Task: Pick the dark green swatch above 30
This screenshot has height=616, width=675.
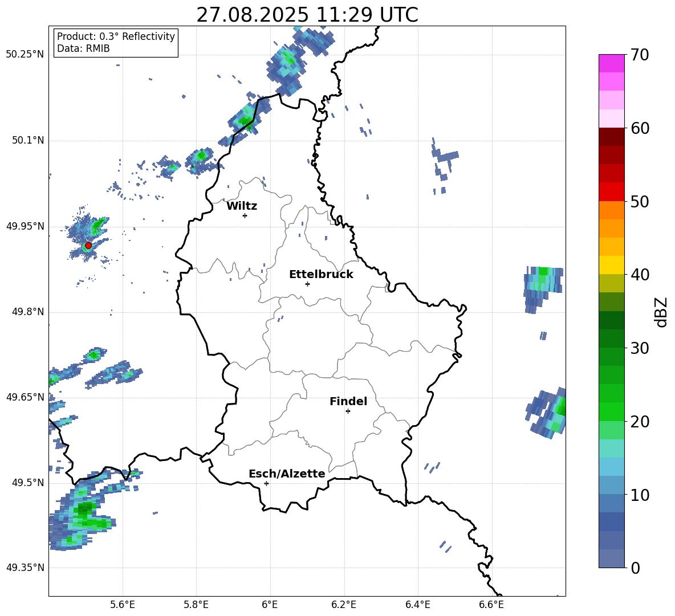Action: tap(611, 338)
